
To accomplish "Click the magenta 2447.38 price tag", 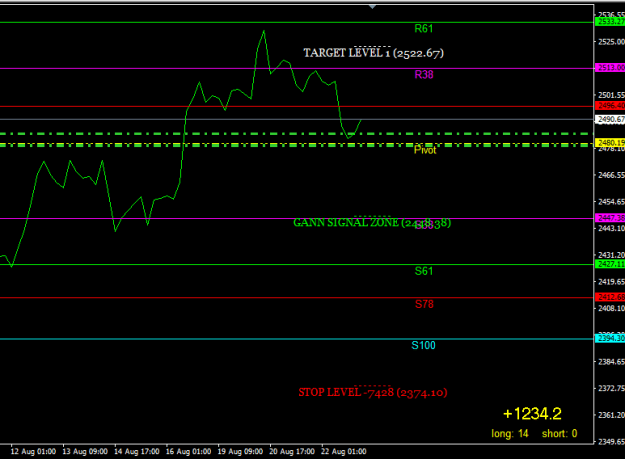I will [x=610, y=218].
